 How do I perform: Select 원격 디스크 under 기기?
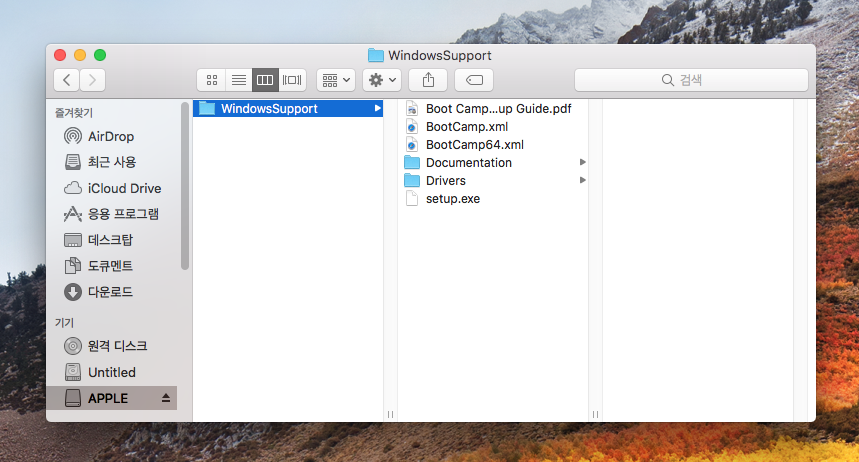[112, 346]
